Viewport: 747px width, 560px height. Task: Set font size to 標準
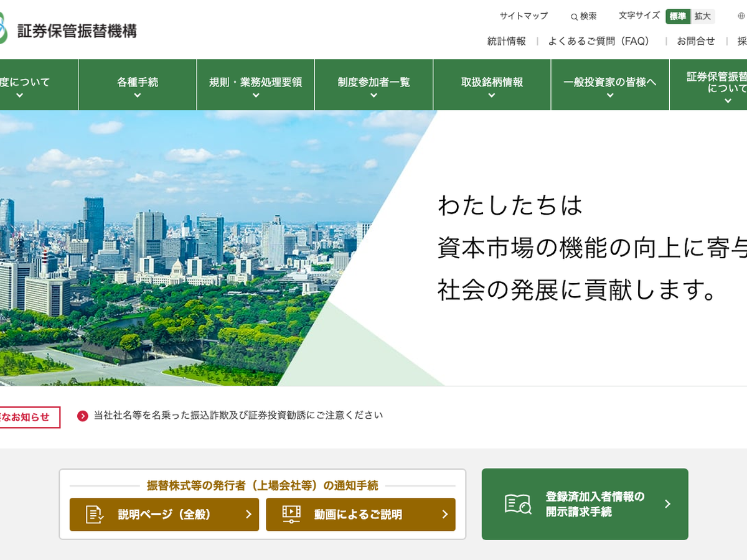click(x=678, y=16)
